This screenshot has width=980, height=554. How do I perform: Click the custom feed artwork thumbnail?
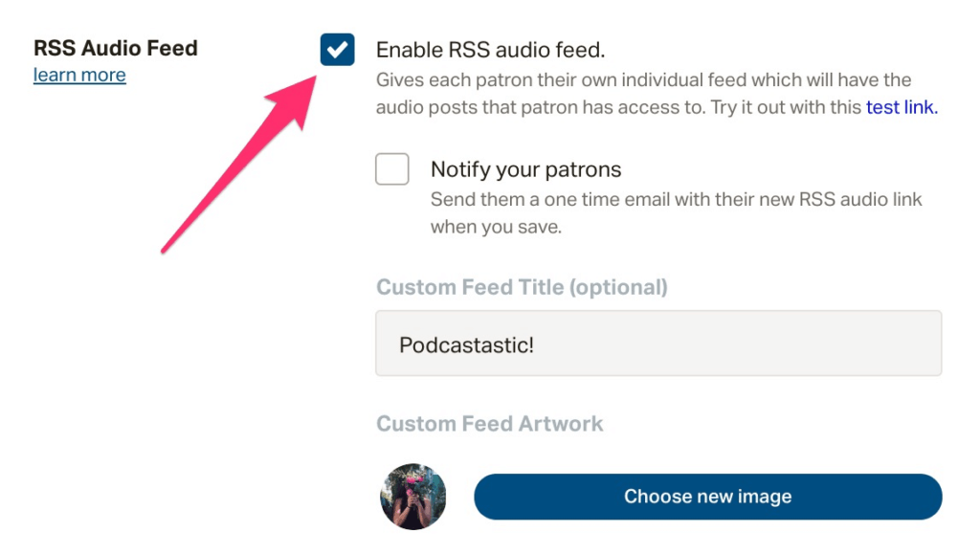(413, 497)
